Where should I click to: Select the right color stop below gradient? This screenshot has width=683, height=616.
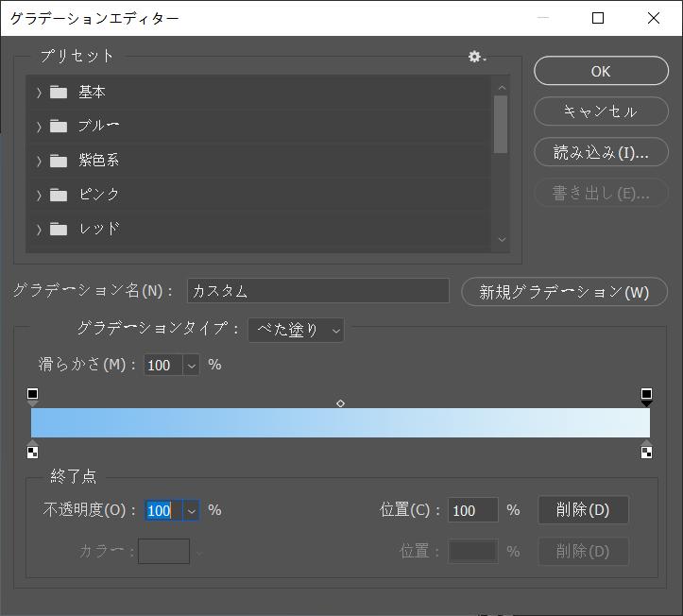[646, 450]
